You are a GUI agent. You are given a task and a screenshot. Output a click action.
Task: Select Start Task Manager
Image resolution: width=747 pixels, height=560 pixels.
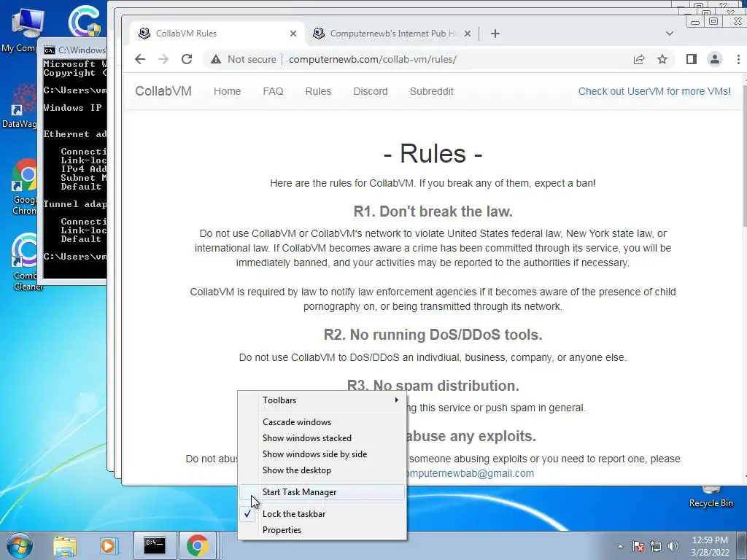(322, 492)
